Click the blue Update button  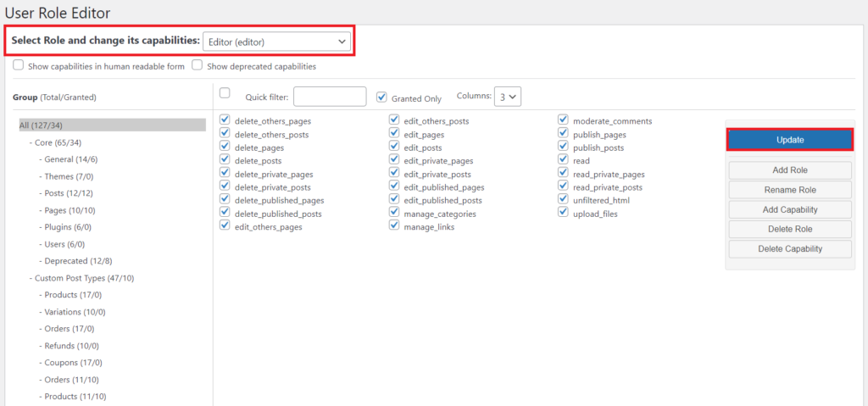click(x=789, y=140)
